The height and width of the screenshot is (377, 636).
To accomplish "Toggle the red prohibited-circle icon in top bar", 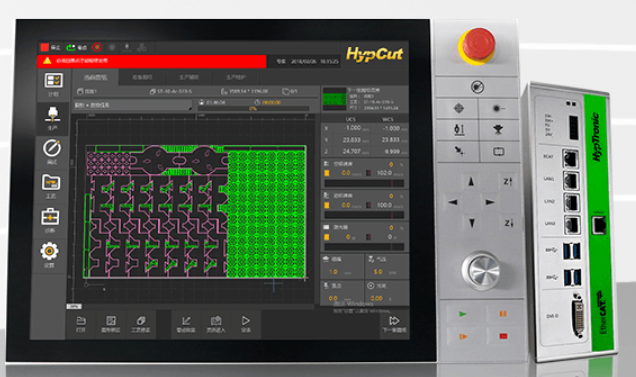I will pyautogui.click(x=97, y=47).
